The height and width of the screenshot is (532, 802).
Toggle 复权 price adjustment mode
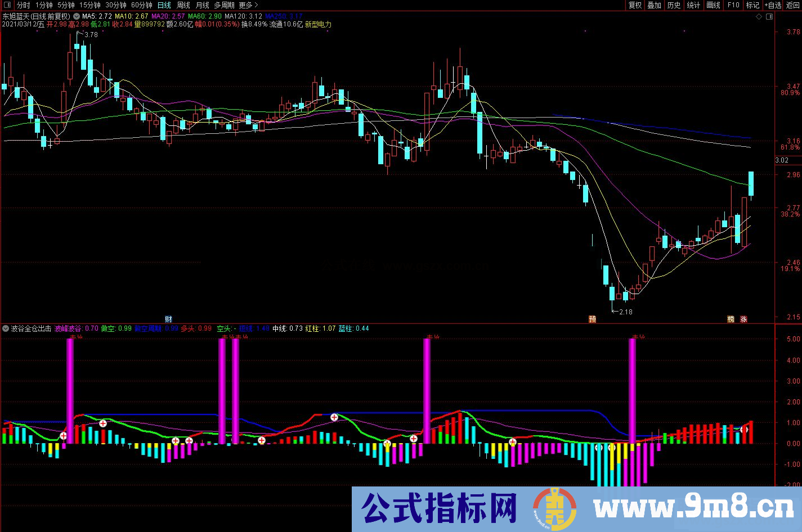[x=634, y=5]
